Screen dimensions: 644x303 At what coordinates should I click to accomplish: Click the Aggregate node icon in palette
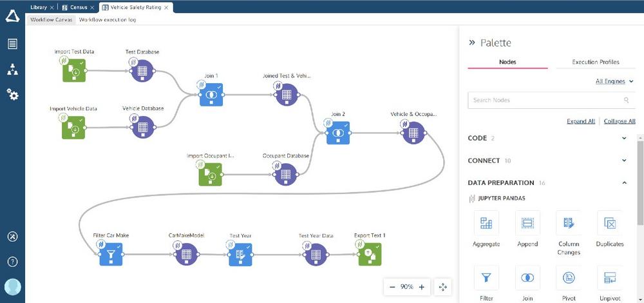pyautogui.click(x=486, y=223)
